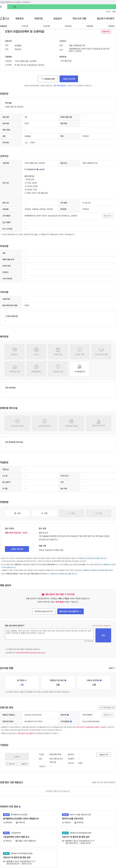Click the 건물 내부 경사로 icon
This screenshot has width=116, height=868.
click(x=98, y=423)
